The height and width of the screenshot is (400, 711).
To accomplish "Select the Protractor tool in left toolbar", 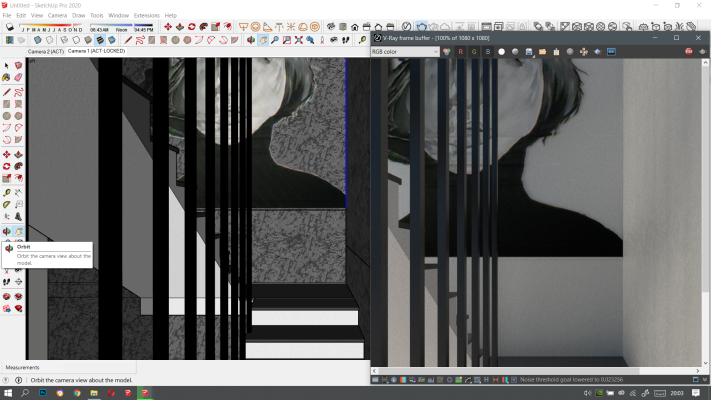I will tap(6, 205).
